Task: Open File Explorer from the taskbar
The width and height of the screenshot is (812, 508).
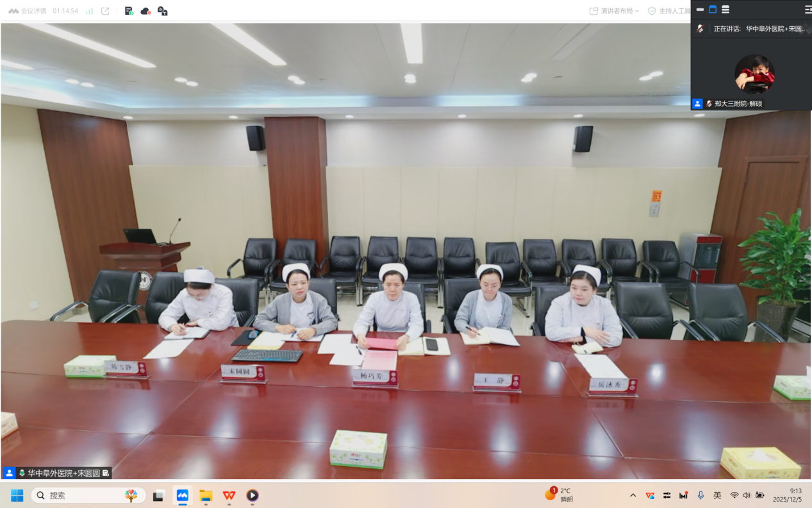Action: [x=206, y=495]
